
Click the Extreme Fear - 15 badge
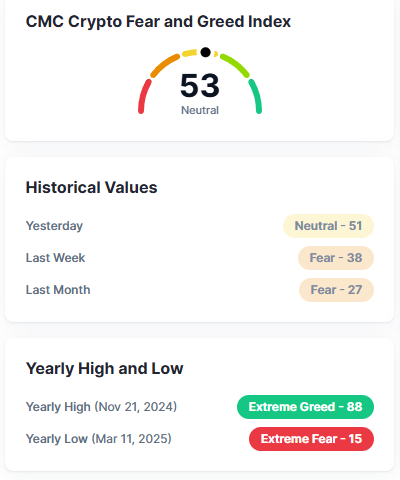[x=311, y=439]
